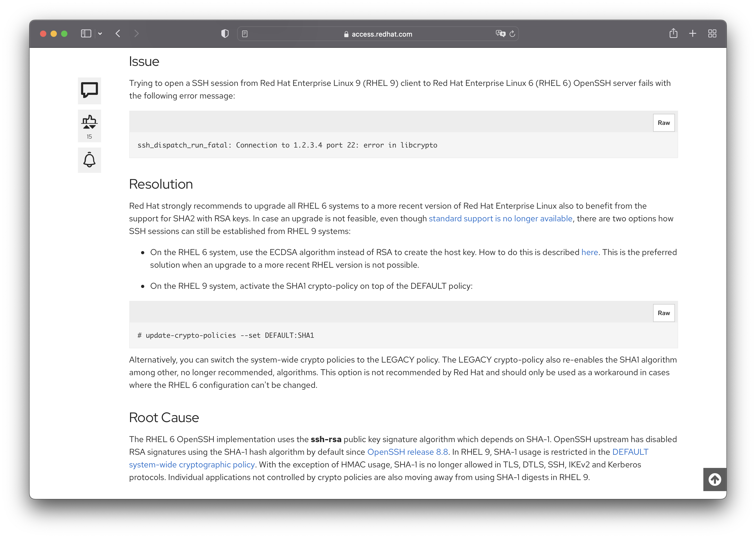This screenshot has height=538, width=756.
Task: Open 'standard support is no longer available' link
Action: tap(500, 219)
